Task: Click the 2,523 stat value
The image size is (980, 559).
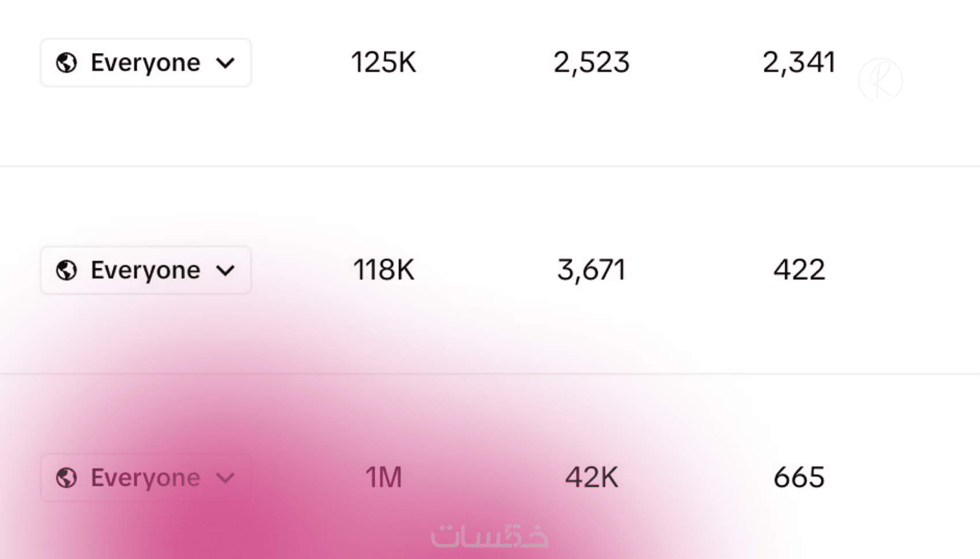Action: [x=591, y=62]
